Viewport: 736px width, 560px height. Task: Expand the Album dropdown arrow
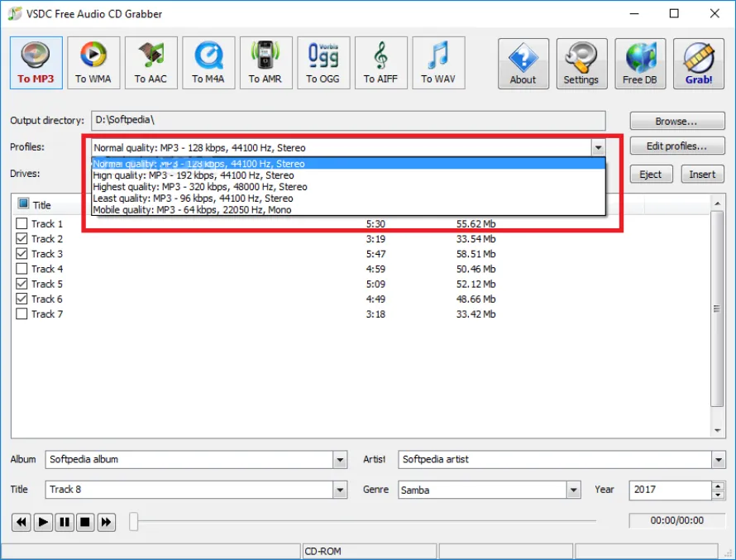click(341, 460)
